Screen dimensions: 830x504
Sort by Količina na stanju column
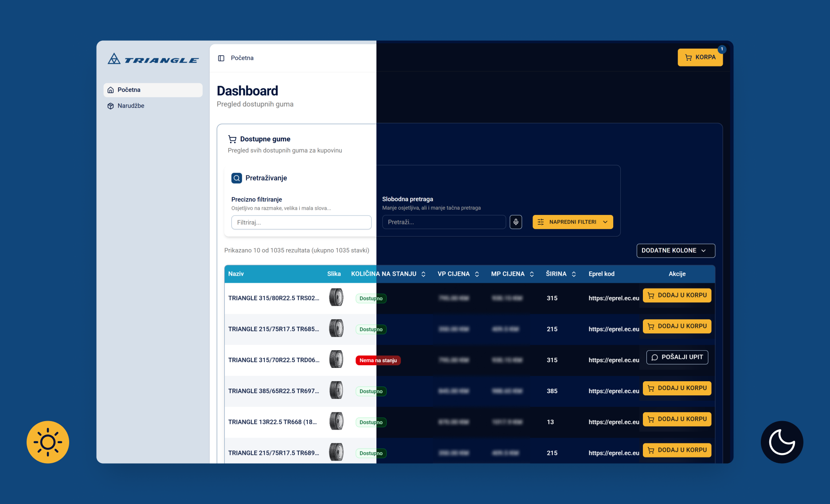pyautogui.click(x=388, y=274)
